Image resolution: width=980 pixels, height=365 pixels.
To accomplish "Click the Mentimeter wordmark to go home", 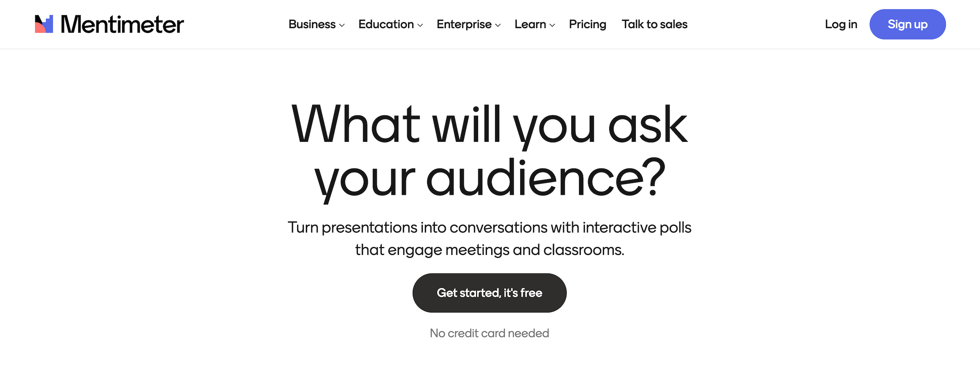I will (122, 24).
